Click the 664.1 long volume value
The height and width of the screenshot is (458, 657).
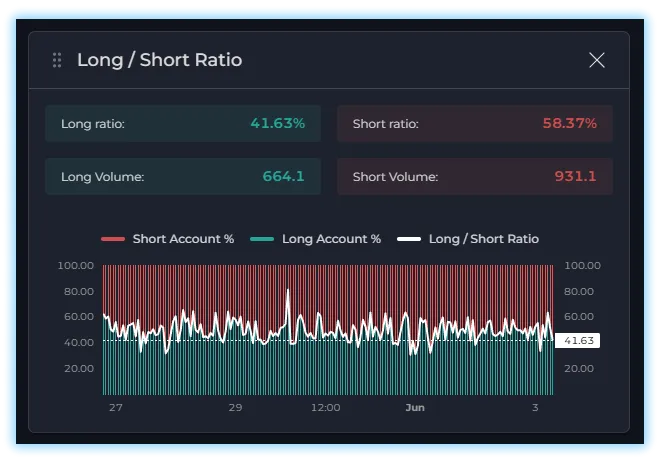283,177
